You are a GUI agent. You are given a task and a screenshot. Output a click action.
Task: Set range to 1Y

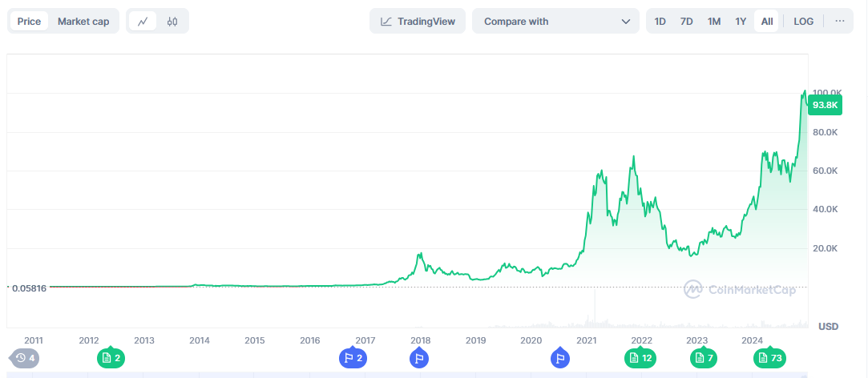click(x=741, y=22)
